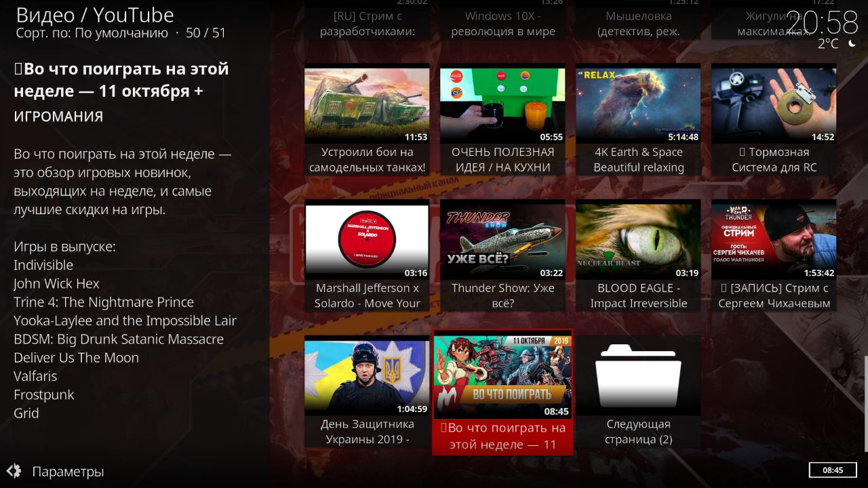The width and height of the screenshot is (868, 488).
Task: Click Grid in the games list
Action: [x=26, y=413]
